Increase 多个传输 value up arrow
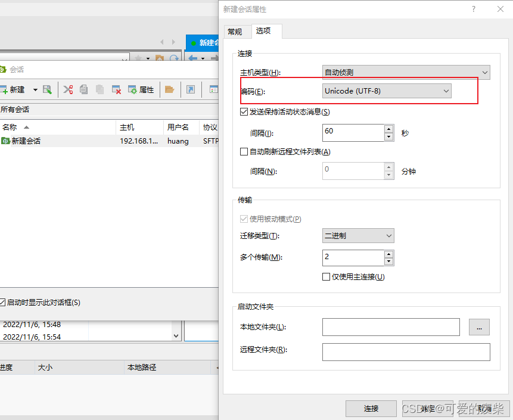Viewport: 513px width, 420px height. point(388,254)
